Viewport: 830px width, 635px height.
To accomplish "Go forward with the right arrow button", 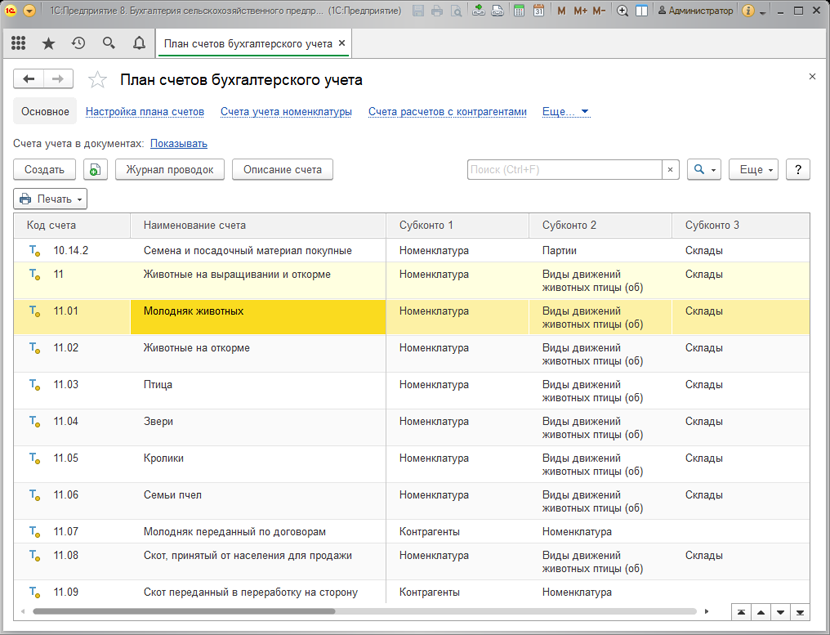I will (x=58, y=79).
